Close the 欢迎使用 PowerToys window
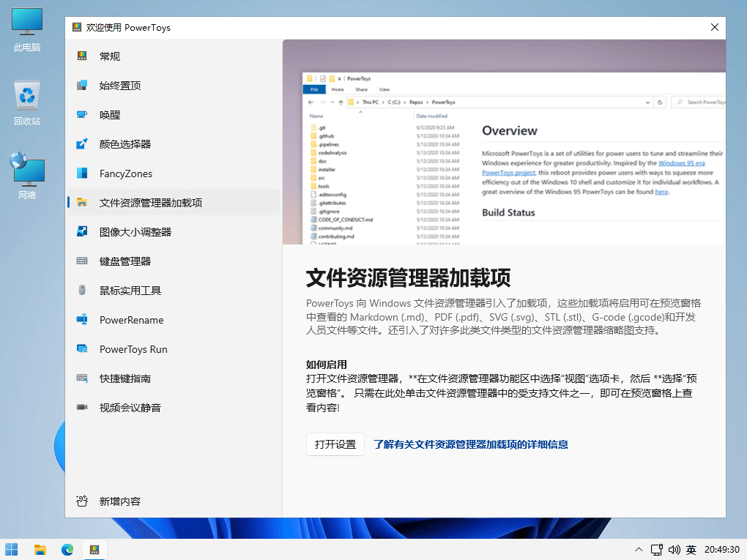Viewport: 747px width, 560px height. [x=715, y=27]
